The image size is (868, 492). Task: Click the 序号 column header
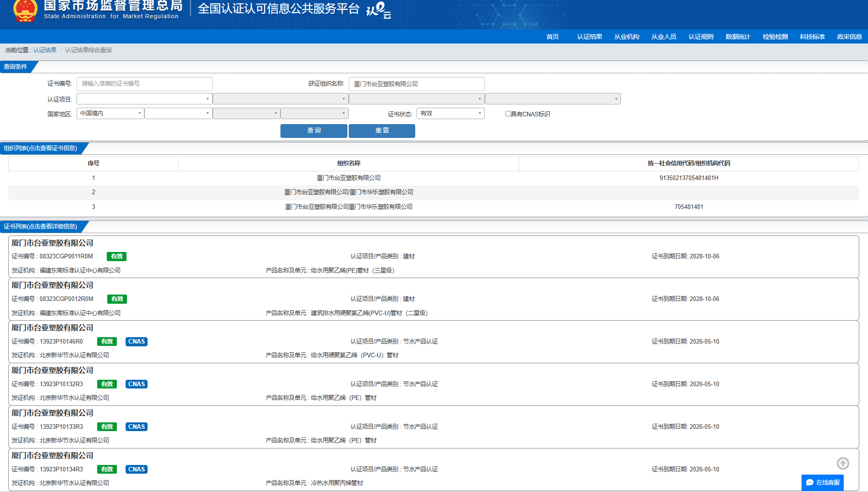[93, 164]
